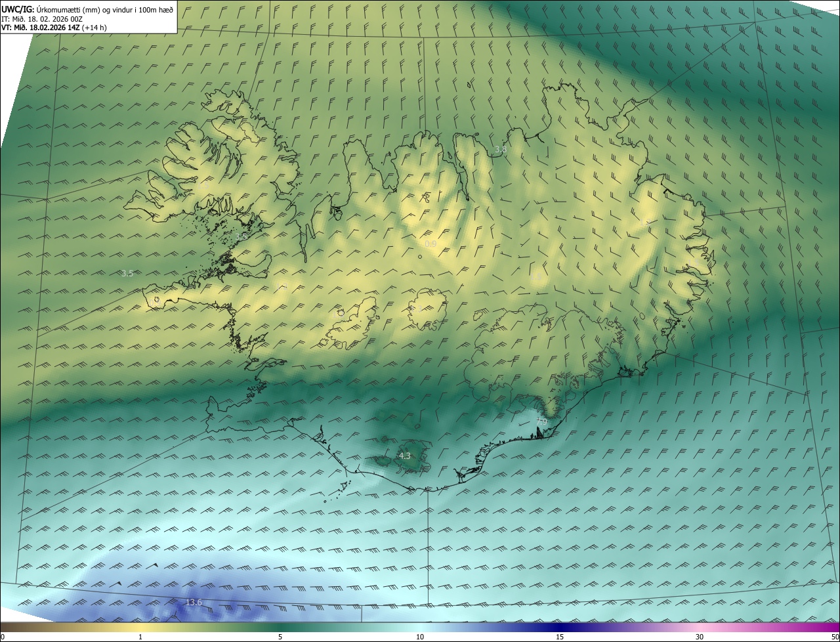Click the "3.8" precipitation value on the north coast
Viewport: 840px width, 642px height.
(501, 150)
